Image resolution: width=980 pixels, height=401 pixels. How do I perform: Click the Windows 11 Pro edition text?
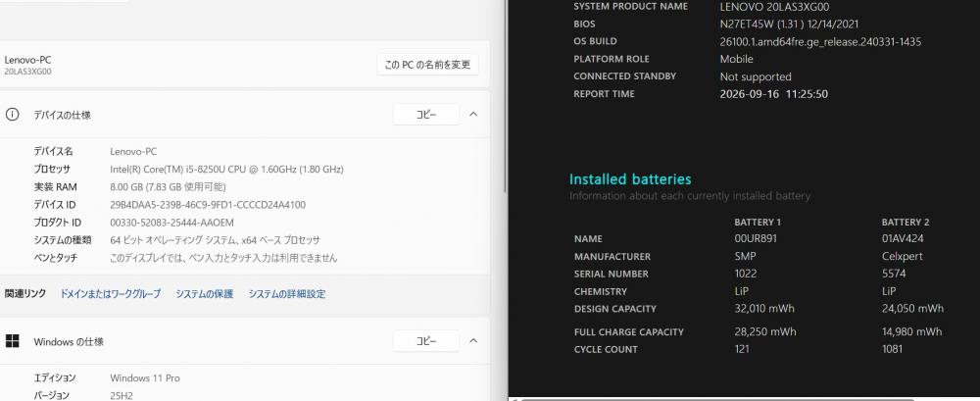[x=145, y=377]
